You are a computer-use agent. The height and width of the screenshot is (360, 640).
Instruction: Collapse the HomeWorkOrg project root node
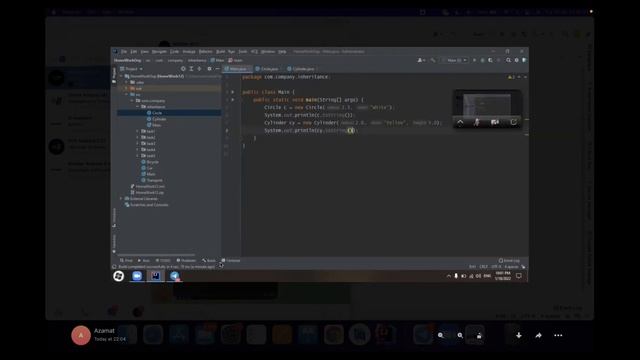(121, 76)
